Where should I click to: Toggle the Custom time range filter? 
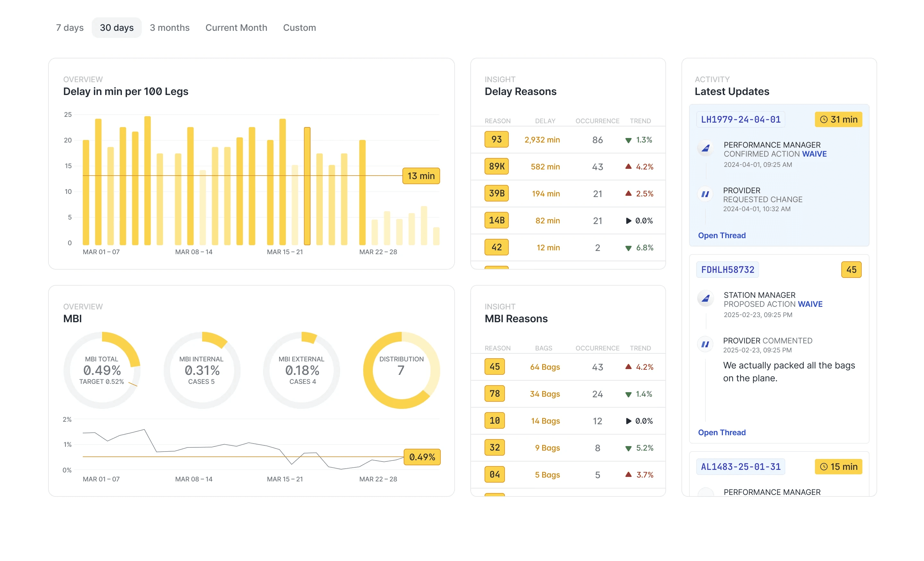point(300,27)
